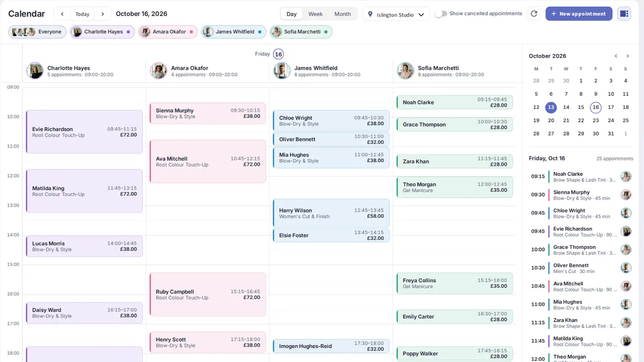Click avatar beside Ava Mitchell in agenda
644x362 pixels.
coord(626,286)
